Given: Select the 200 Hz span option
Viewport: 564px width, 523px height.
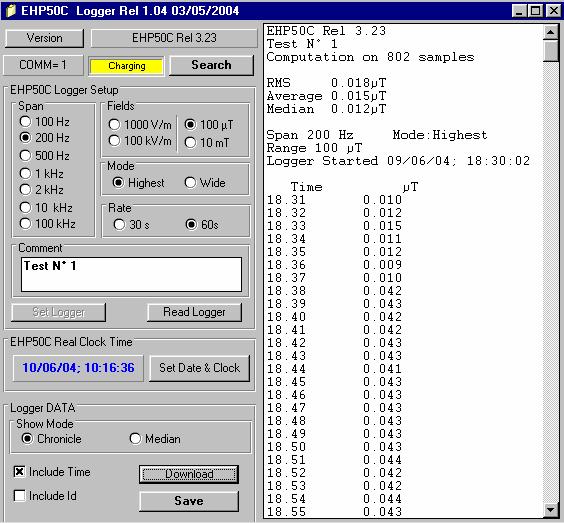Looking at the screenshot, I should tap(45, 137).
